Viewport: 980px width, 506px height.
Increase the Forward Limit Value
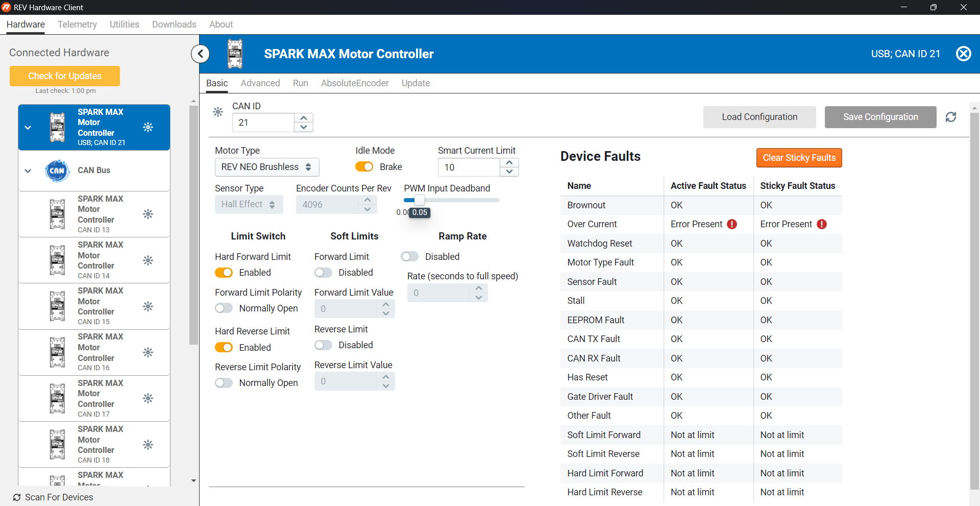(x=386, y=304)
